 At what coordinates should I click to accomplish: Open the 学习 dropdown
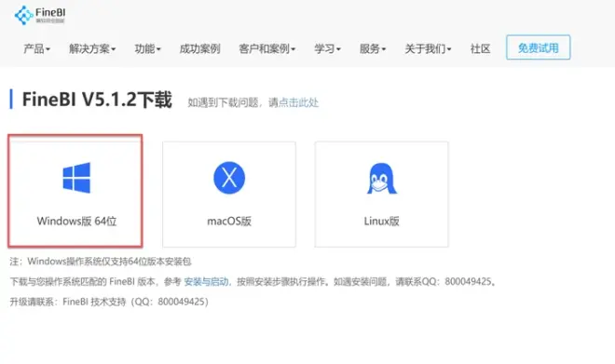[327, 48]
